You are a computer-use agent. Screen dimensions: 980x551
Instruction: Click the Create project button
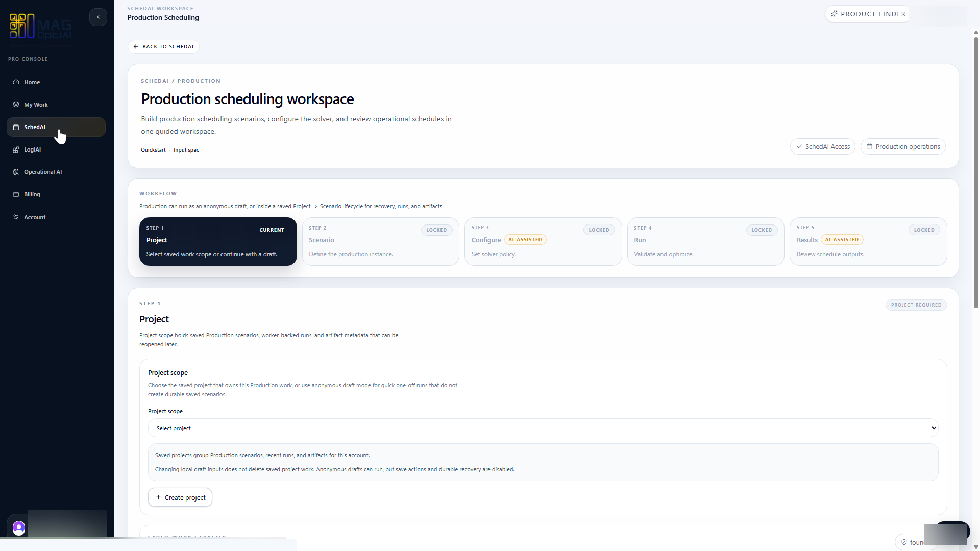(180, 497)
